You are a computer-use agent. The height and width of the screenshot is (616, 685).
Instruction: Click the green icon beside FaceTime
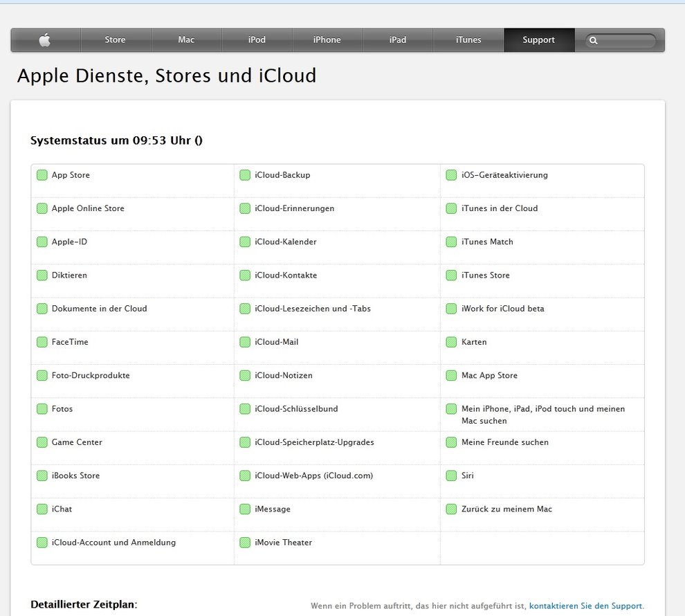pyautogui.click(x=42, y=342)
